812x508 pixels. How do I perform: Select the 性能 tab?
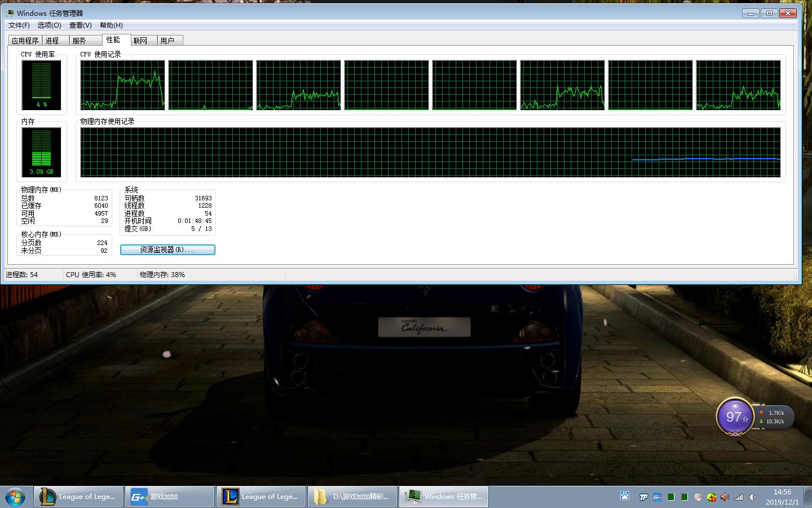pos(116,40)
